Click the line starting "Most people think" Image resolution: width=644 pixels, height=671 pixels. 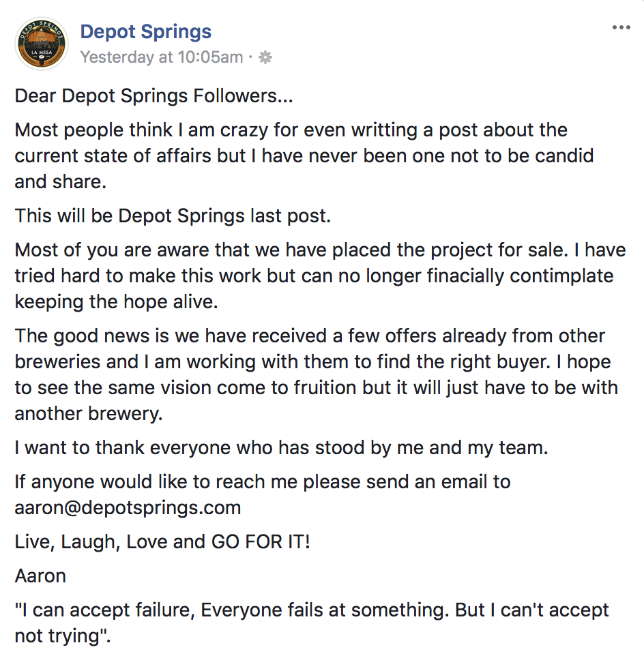(291, 130)
